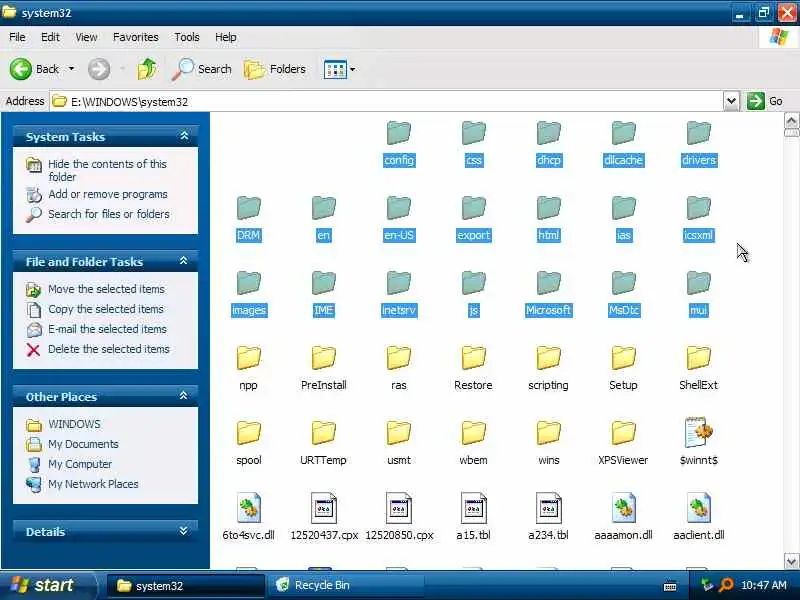
Task: Click the magnifier tray icon
Action: pos(726,585)
